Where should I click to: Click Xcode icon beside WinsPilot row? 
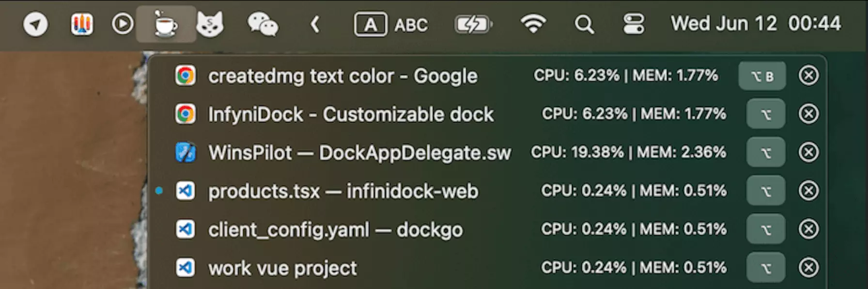tap(185, 152)
